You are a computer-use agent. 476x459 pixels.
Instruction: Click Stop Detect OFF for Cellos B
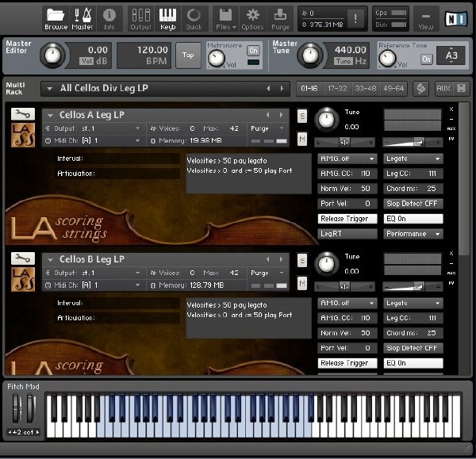413,348
